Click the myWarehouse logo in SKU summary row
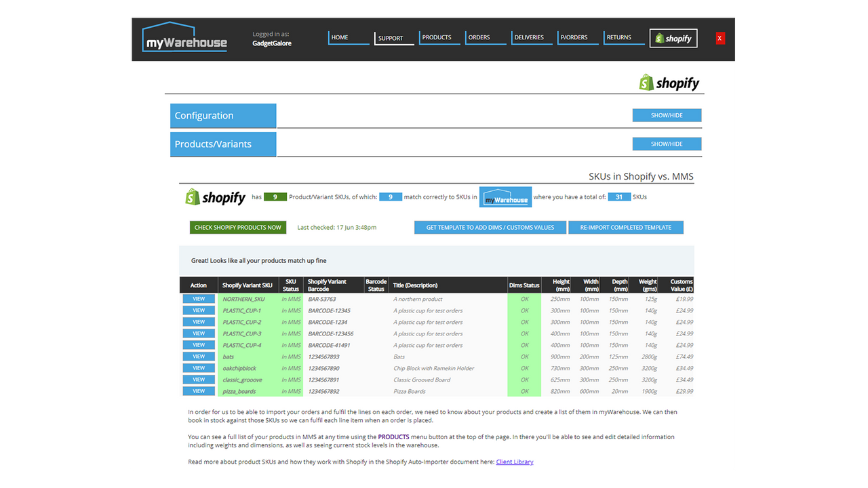 pos(505,197)
